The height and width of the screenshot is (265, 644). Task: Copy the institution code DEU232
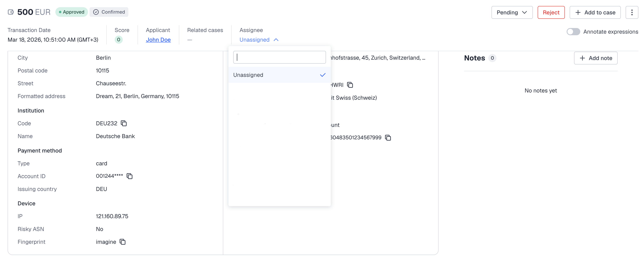click(124, 123)
